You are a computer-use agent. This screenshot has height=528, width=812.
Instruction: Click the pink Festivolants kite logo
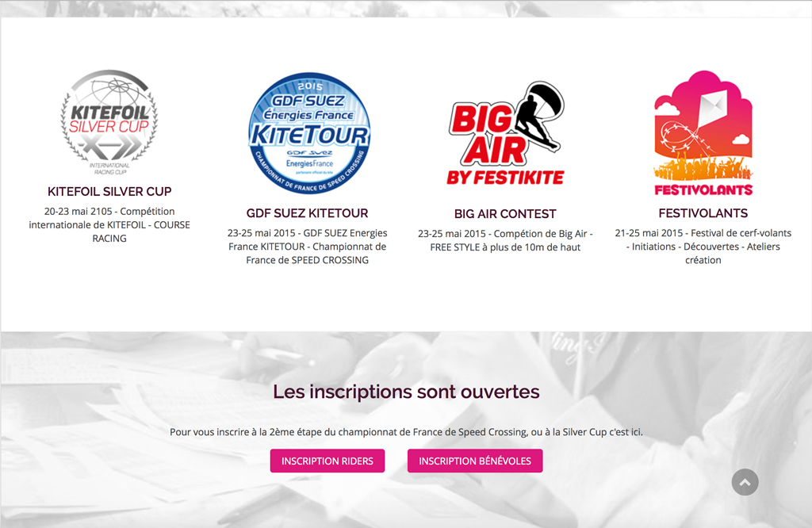point(703,133)
